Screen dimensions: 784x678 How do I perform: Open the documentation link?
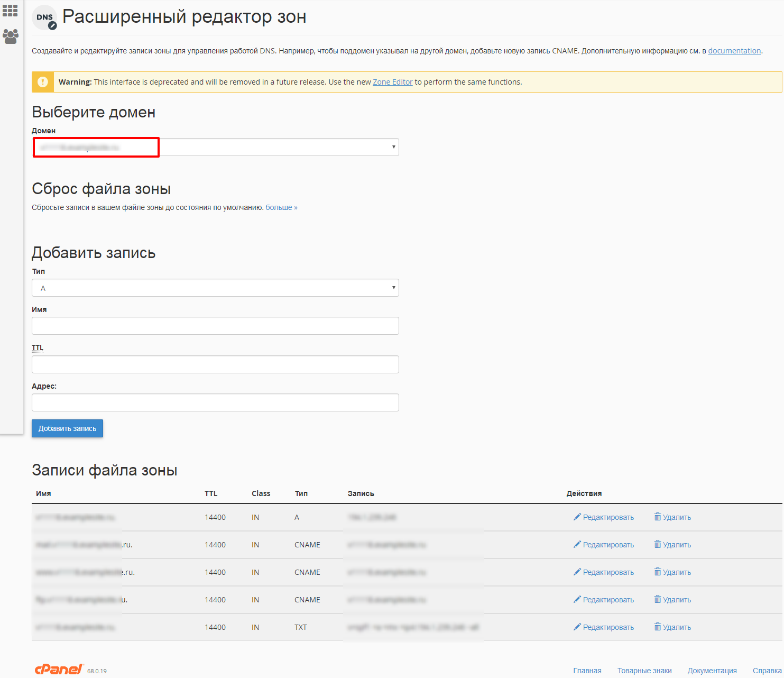tap(734, 51)
